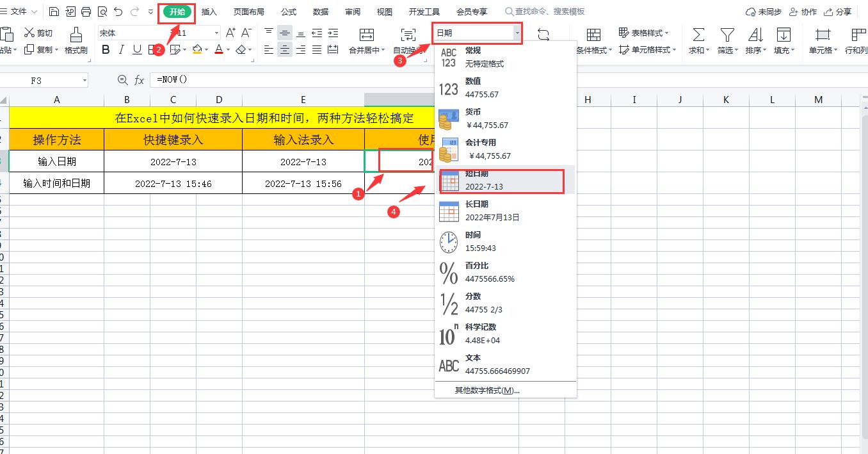Open the name box F3 dropdown arrow

click(84, 80)
